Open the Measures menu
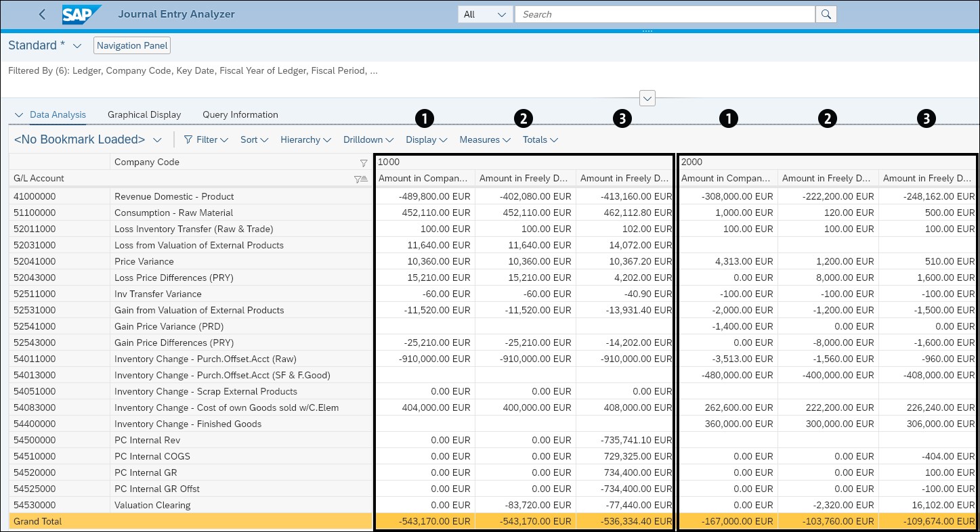Image resolution: width=980 pixels, height=532 pixels. click(x=484, y=139)
